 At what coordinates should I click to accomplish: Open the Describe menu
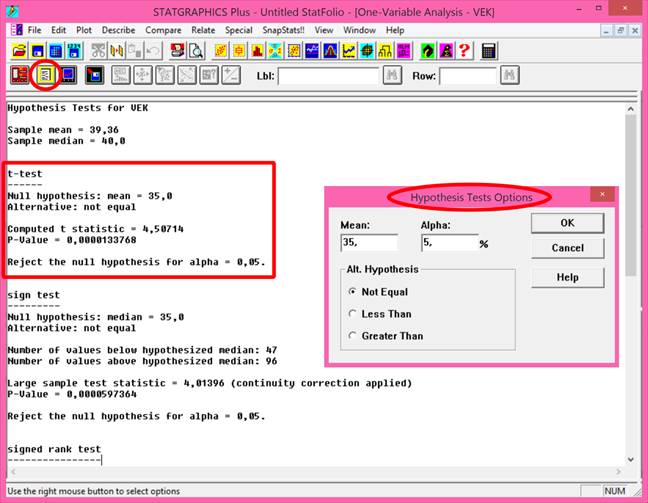click(119, 30)
